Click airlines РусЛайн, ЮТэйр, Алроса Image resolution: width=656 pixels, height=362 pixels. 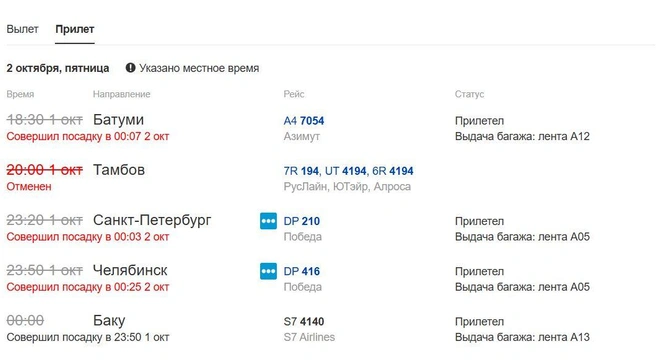coord(347,187)
